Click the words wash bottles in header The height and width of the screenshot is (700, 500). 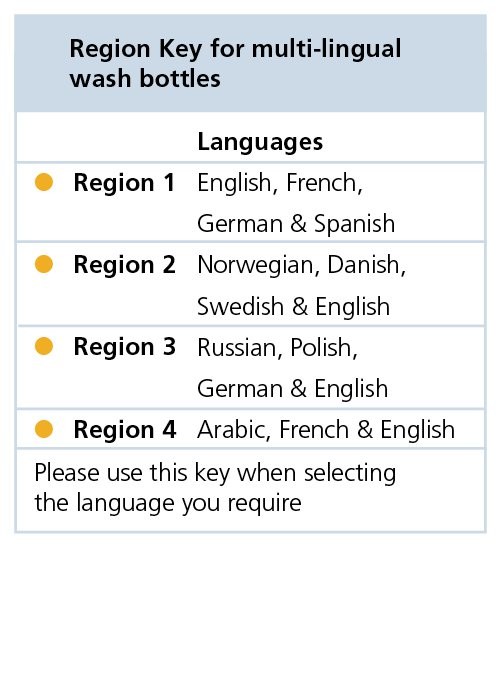click(x=145, y=79)
